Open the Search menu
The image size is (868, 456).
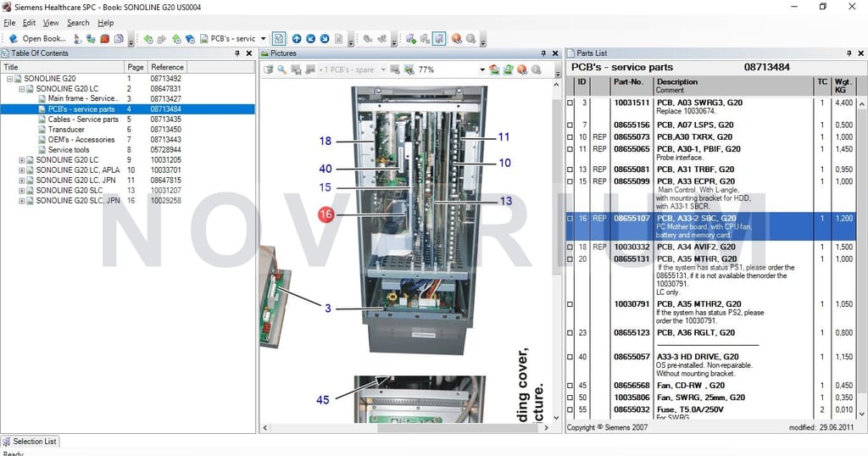point(78,23)
